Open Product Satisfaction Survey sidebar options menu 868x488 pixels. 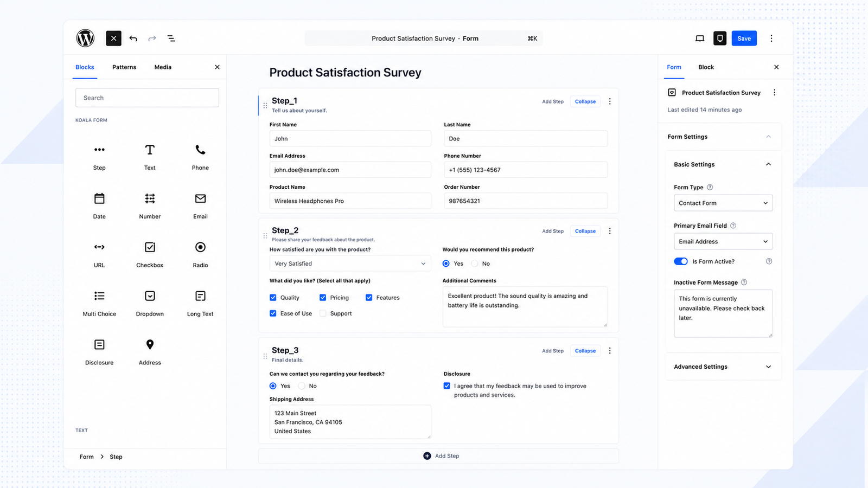pos(774,93)
